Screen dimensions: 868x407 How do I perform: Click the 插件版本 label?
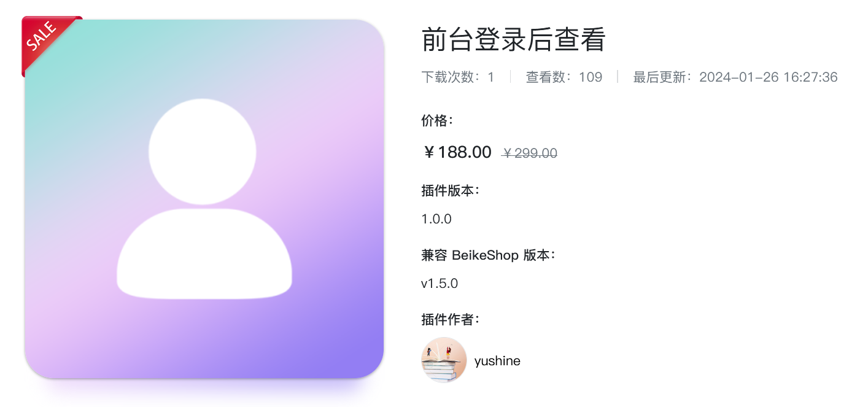[x=450, y=190]
